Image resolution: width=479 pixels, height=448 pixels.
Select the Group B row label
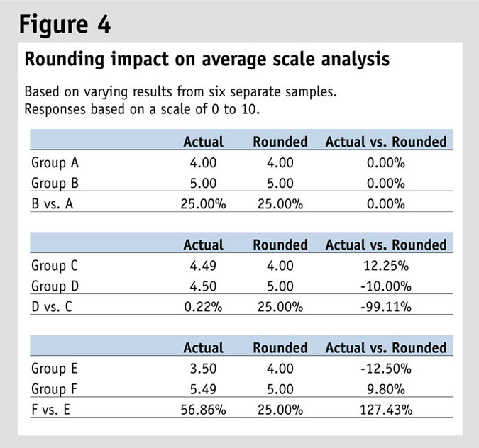[55, 183]
